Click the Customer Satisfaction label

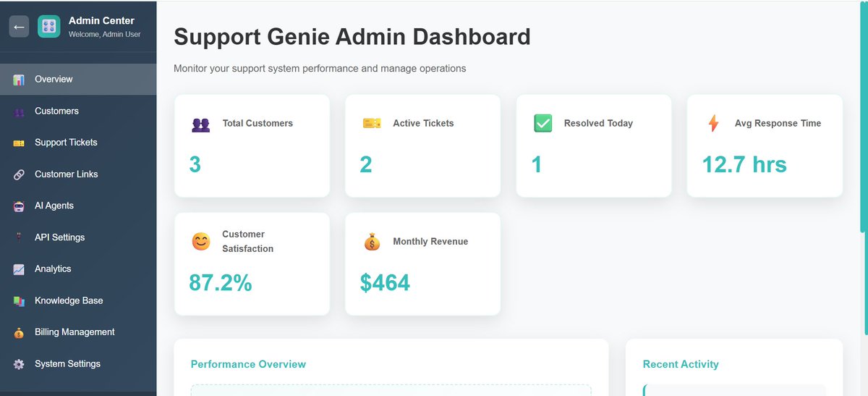[248, 241]
